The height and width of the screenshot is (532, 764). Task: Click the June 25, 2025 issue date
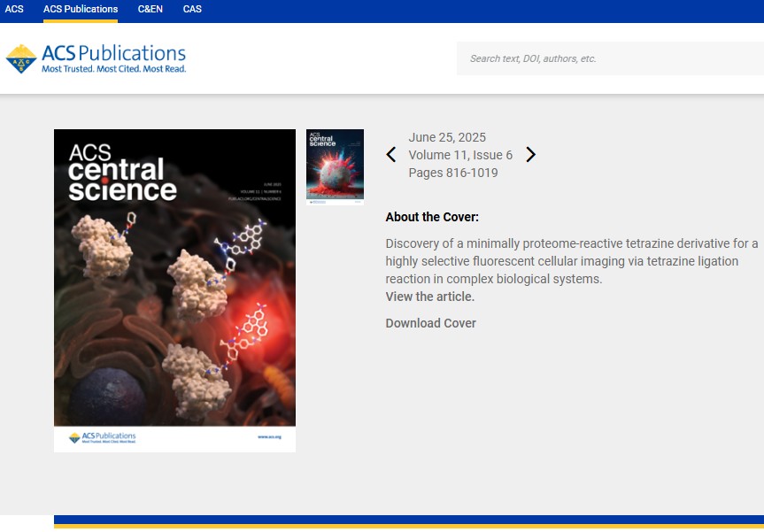(447, 137)
